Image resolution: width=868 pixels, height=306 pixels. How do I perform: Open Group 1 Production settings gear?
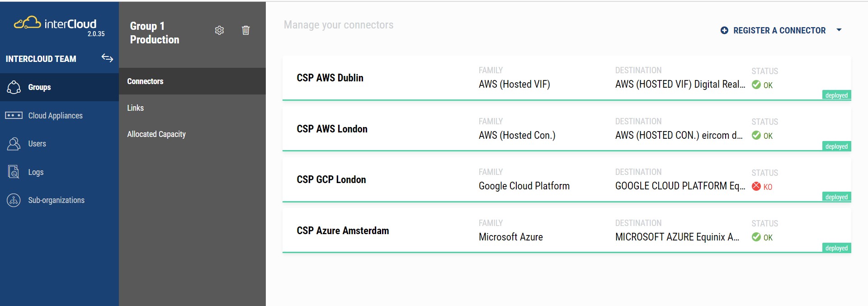point(219,30)
